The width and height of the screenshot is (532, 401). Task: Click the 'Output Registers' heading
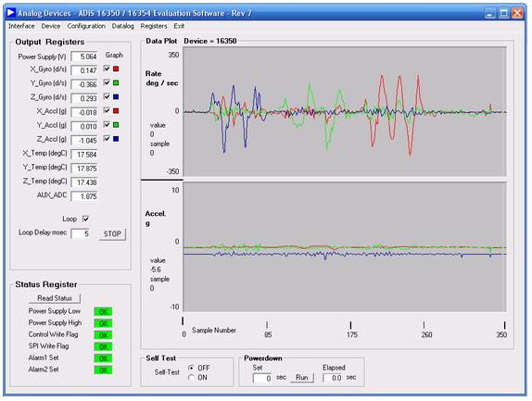tap(50, 42)
